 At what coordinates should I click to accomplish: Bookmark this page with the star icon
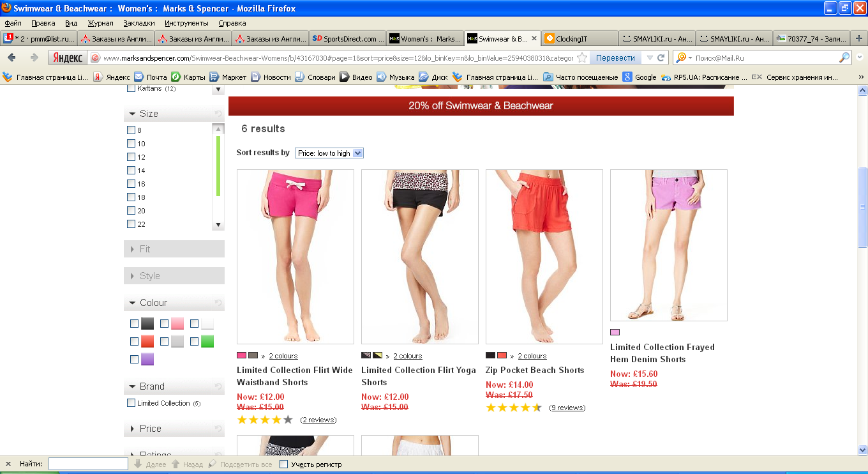point(582,57)
